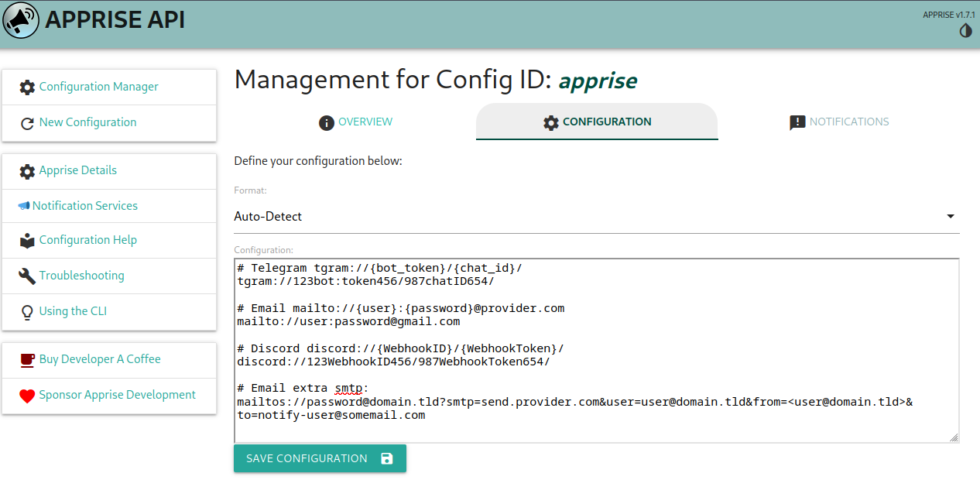Switch to the Overview tab
The width and height of the screenshot is (980, 480).
click(355, 122)
